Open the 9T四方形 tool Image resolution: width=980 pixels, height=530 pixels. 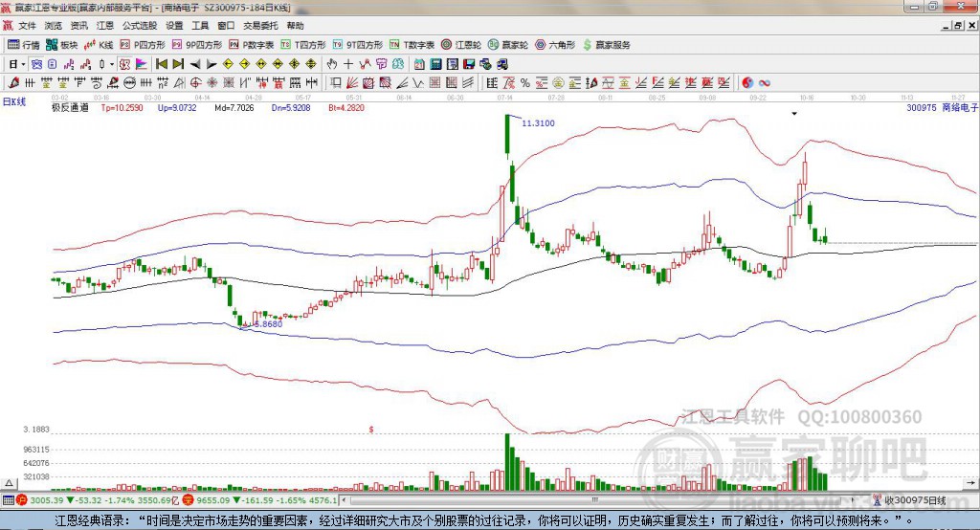[x=357, y=45]
